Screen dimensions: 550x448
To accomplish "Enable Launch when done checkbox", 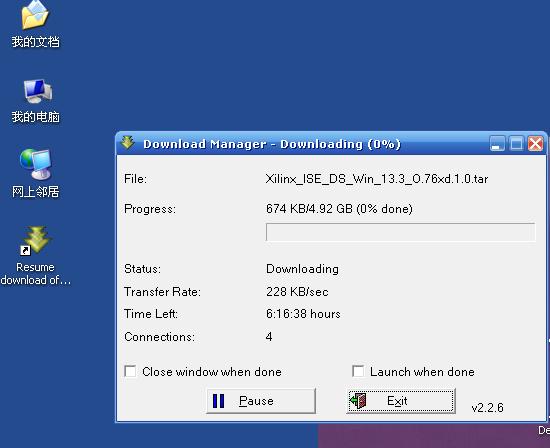I will (358, 371).
